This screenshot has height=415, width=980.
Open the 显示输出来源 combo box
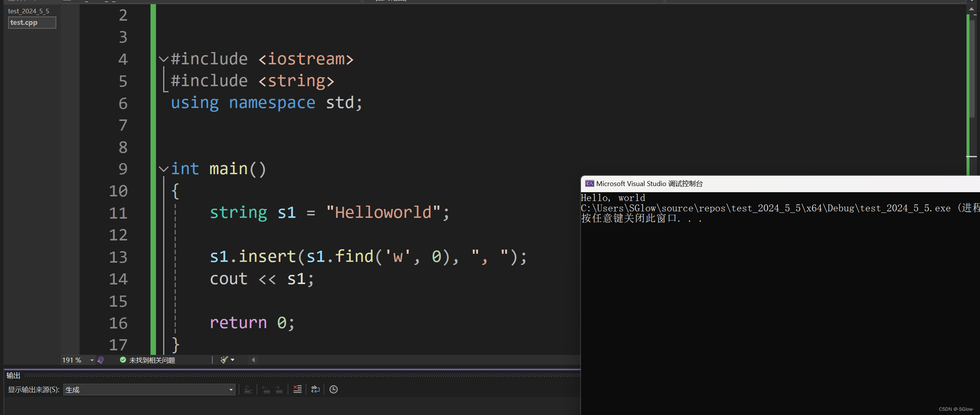click(149, 390)
